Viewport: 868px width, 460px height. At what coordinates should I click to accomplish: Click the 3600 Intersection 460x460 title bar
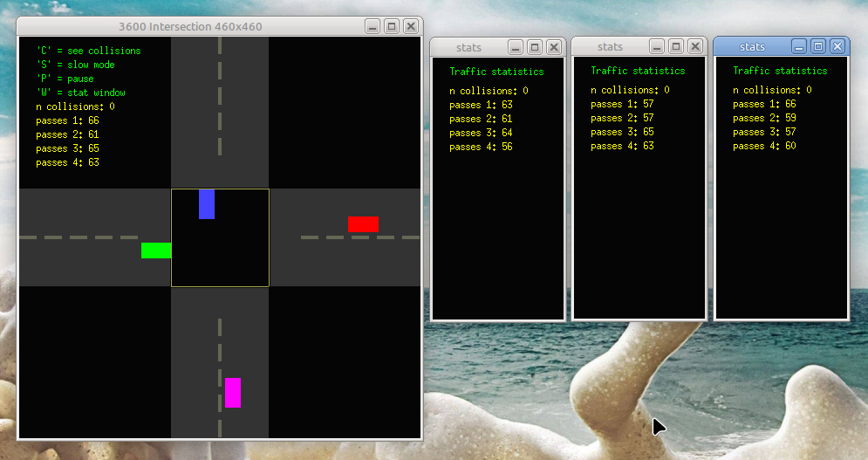tap(190, 27)
